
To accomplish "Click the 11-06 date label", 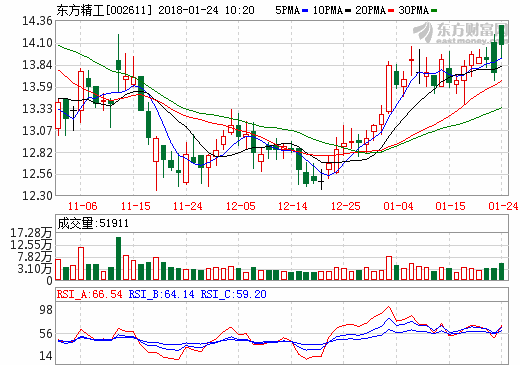I will click(82, 206).
